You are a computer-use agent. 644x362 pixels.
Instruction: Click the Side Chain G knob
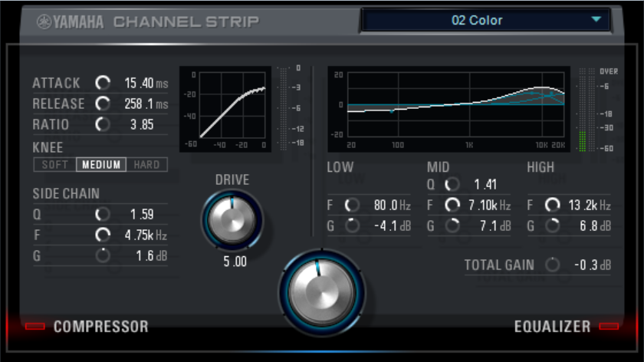click(x=103, y=255)
